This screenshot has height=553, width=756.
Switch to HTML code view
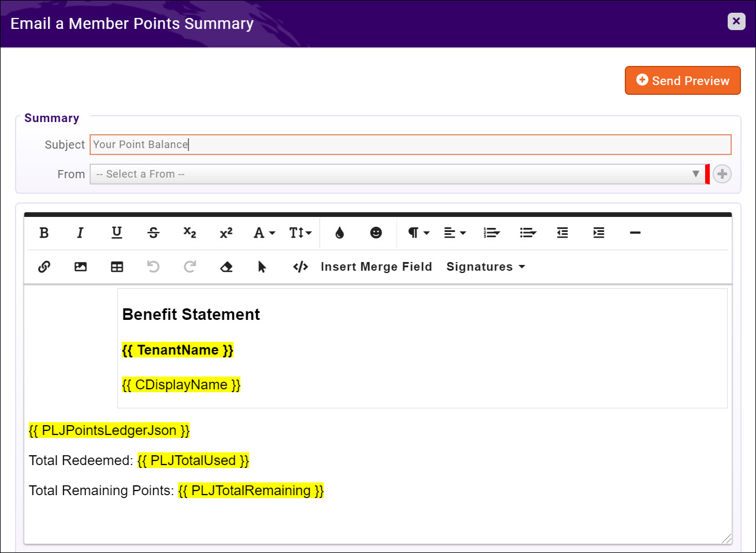[301, 267]
